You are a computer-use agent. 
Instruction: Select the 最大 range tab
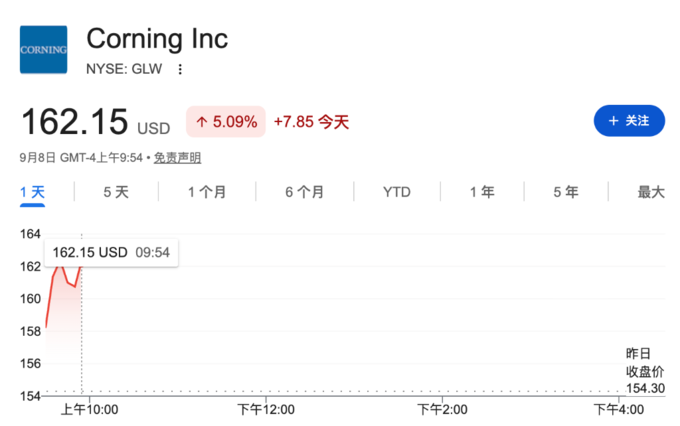click(651, 192)
